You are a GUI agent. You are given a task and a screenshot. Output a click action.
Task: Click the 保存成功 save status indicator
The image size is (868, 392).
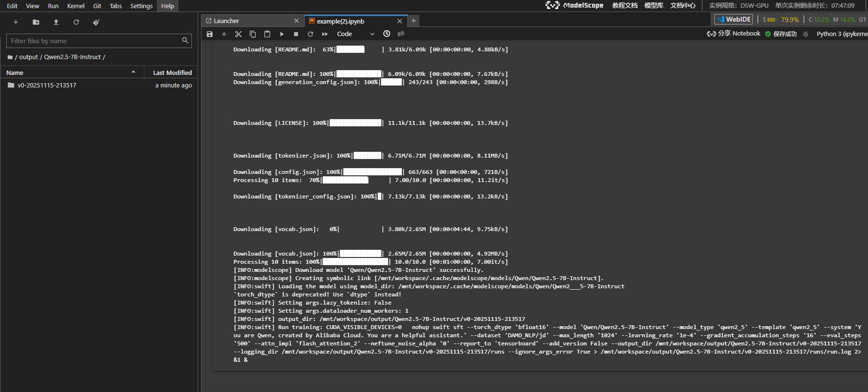coord(781,34)
